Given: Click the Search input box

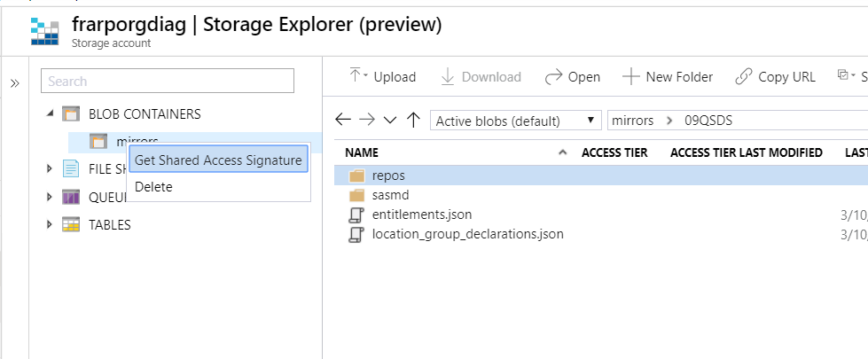Looking at the screenshot, I should click(167, 81).
